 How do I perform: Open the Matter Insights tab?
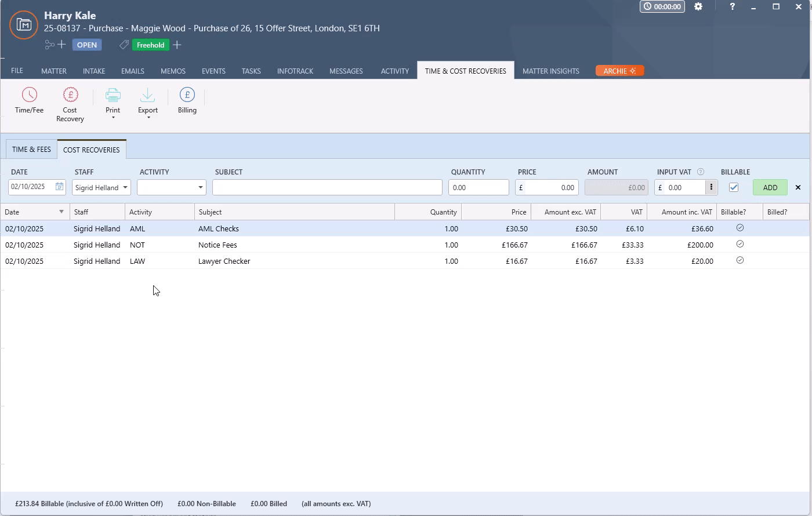550,71
